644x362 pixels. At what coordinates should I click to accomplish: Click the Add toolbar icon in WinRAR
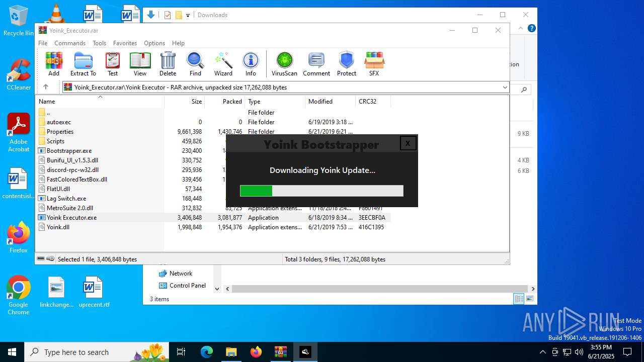[54, 64]
